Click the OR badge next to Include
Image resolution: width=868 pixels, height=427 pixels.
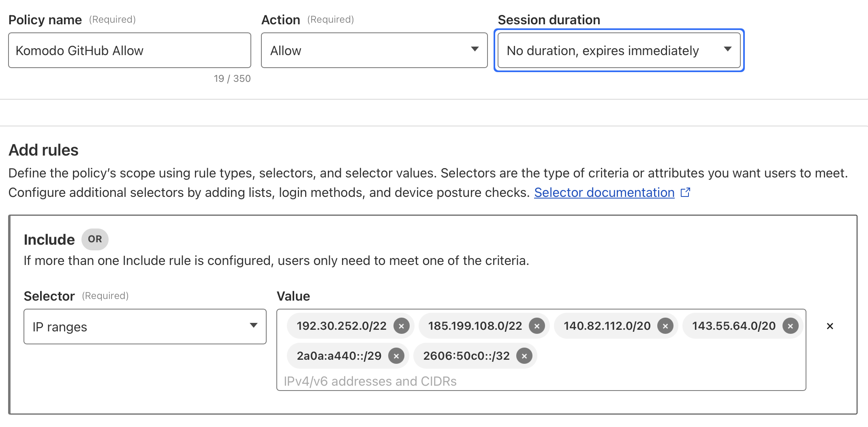(95, 239)
